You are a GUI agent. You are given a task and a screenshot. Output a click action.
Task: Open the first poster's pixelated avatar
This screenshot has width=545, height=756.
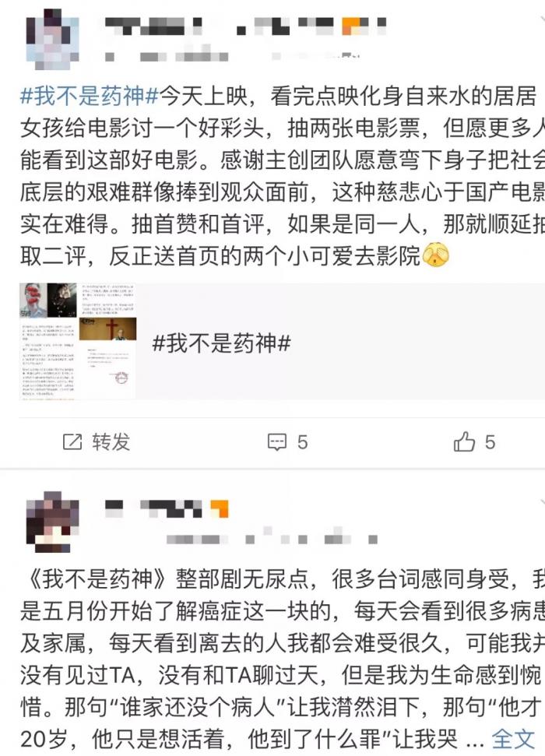pos(52,40)
